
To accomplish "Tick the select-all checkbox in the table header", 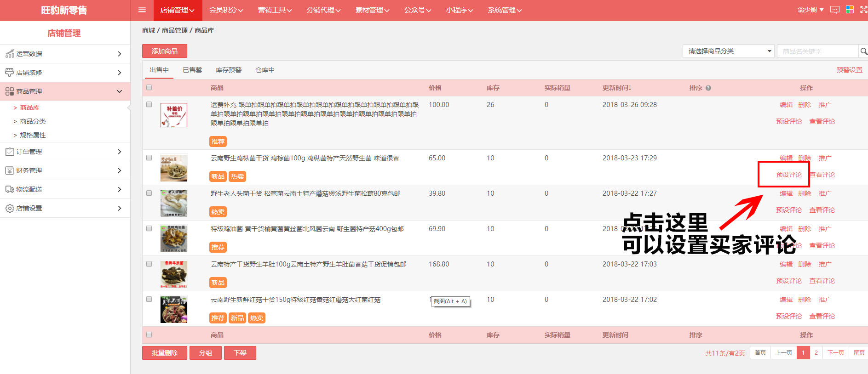I will coord(149,88).
